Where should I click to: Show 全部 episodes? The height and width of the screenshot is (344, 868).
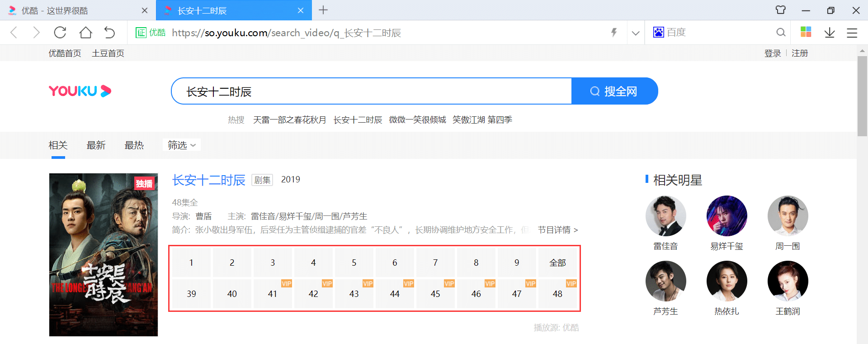coord(557,263)
